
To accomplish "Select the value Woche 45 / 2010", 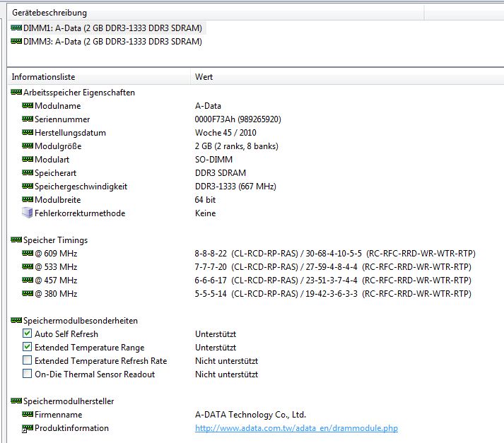I will 225,133.
